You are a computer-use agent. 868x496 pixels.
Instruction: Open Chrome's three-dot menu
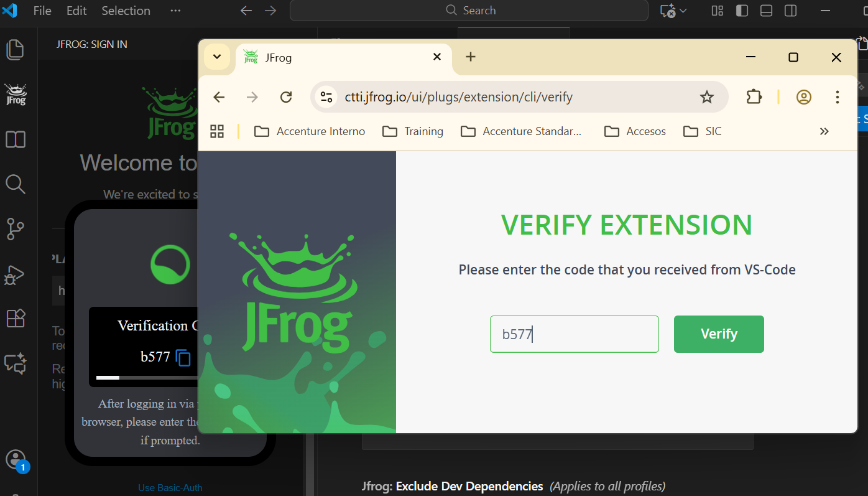tap(838, 97)
